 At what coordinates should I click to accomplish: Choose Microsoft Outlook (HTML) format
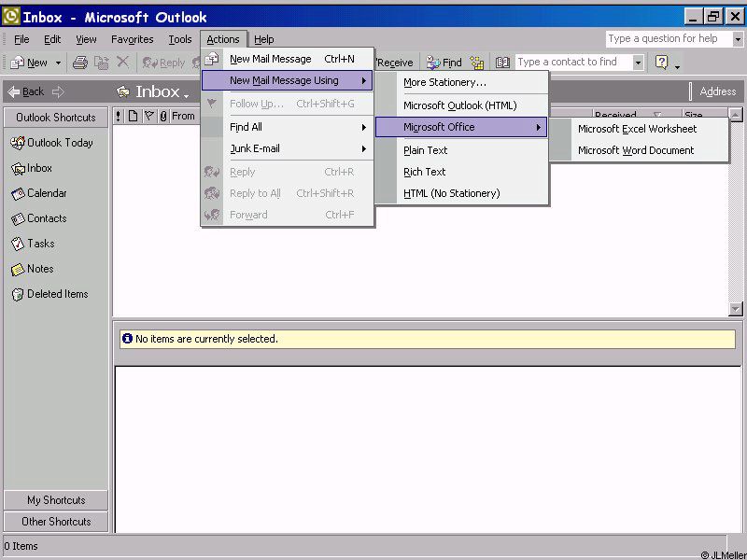(461, 105)
